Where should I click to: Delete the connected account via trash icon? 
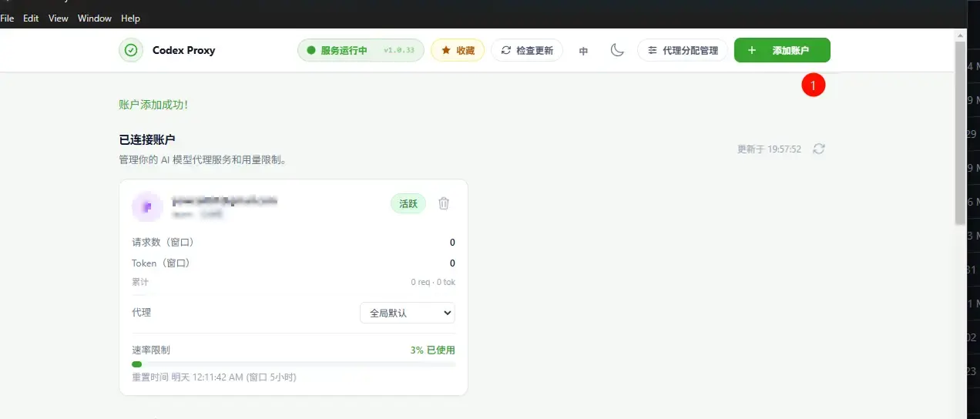444,203
